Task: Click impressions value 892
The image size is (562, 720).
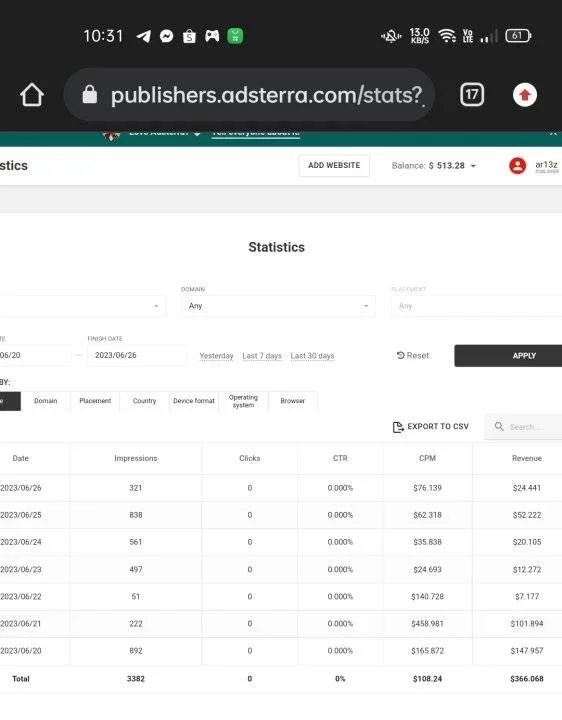Action: click(136, 651)
